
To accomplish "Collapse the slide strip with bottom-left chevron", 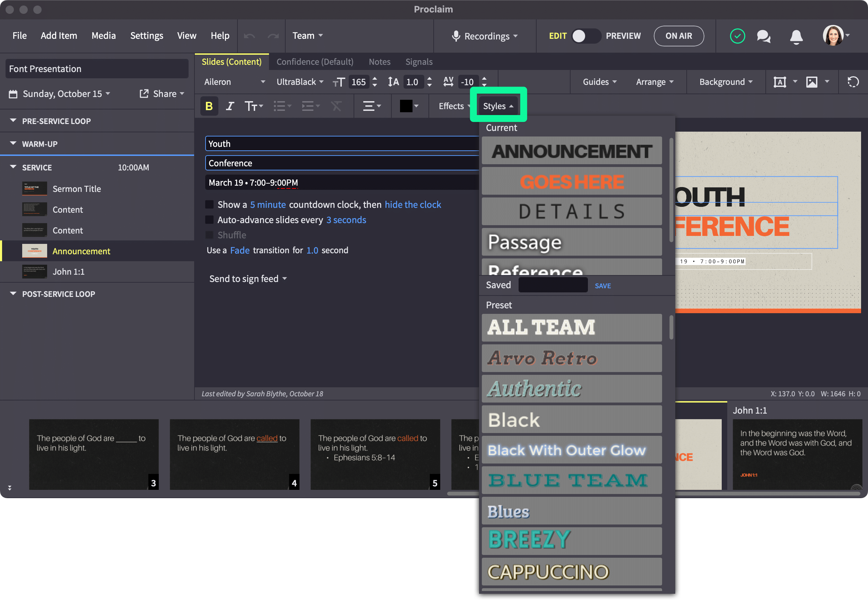I will click(x=9, y=488).
